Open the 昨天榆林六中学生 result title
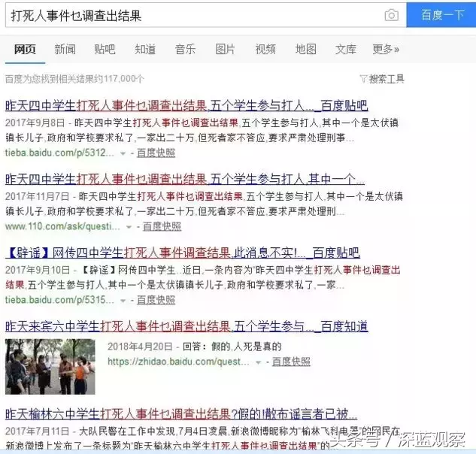Viewport: 476px width, 454px height. coord(181,413)
